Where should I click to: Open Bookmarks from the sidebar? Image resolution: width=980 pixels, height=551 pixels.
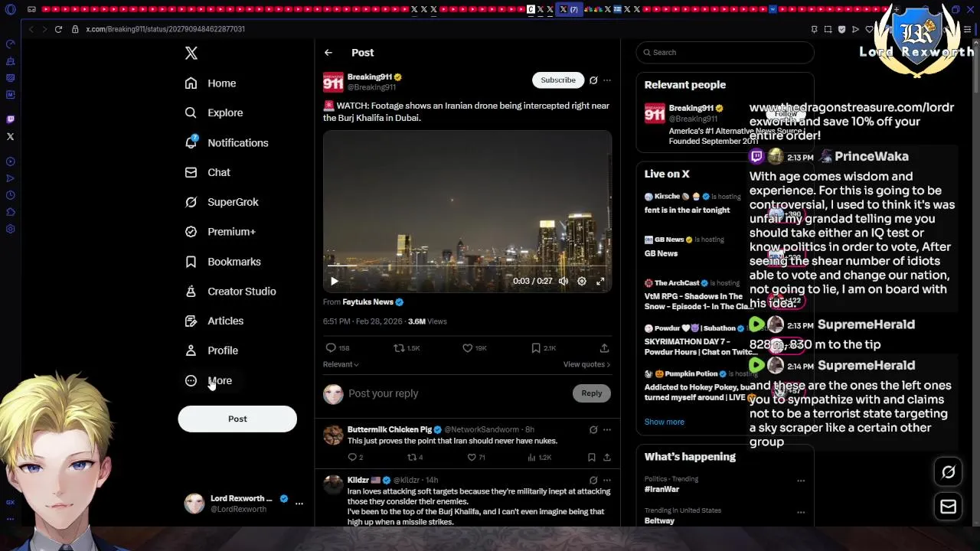[x=223, y=262]
